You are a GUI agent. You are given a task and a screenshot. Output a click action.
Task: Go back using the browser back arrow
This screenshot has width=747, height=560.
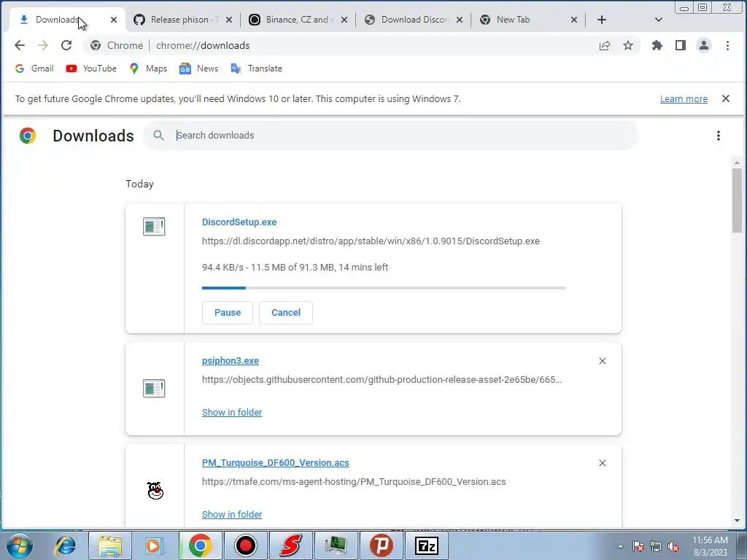20,45
